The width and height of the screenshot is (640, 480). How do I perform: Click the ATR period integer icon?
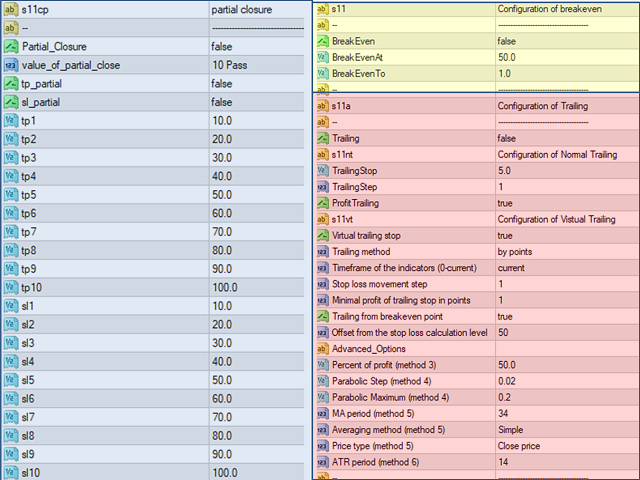click(323, 462)
